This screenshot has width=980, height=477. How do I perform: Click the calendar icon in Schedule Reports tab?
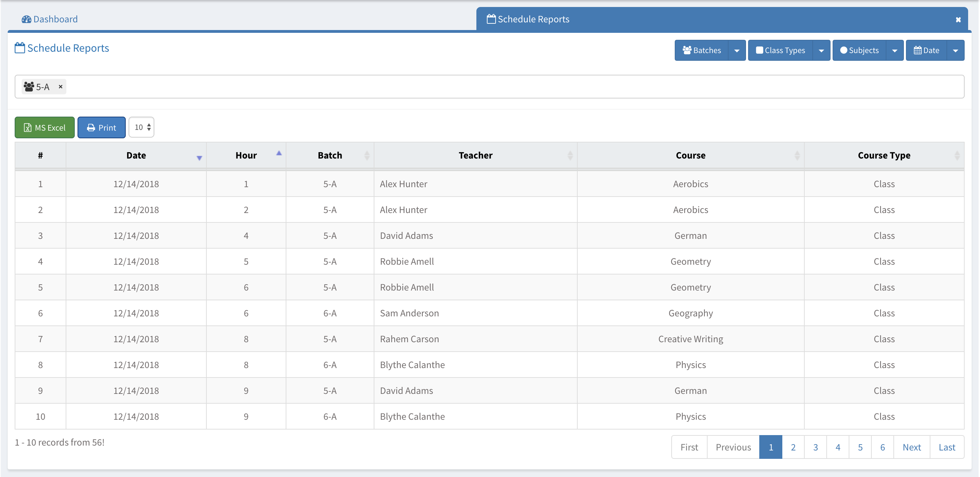491,19
